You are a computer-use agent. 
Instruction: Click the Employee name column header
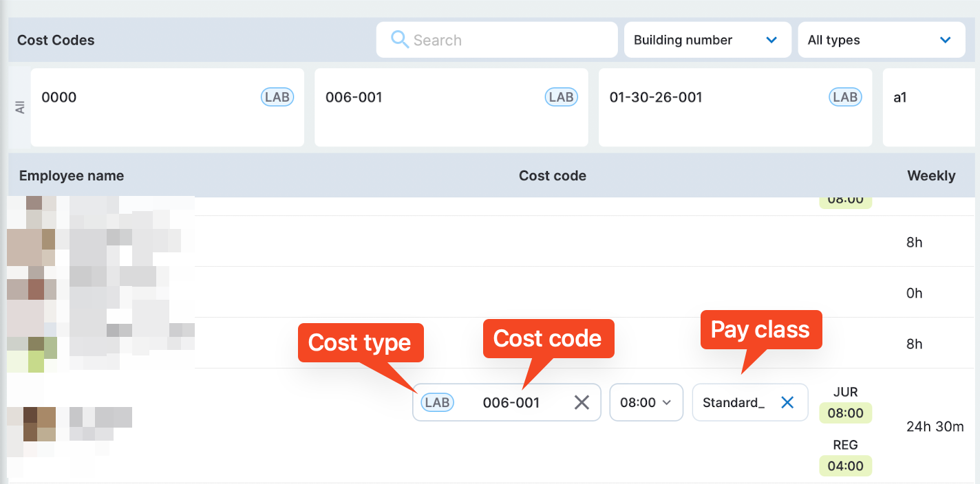72,175
